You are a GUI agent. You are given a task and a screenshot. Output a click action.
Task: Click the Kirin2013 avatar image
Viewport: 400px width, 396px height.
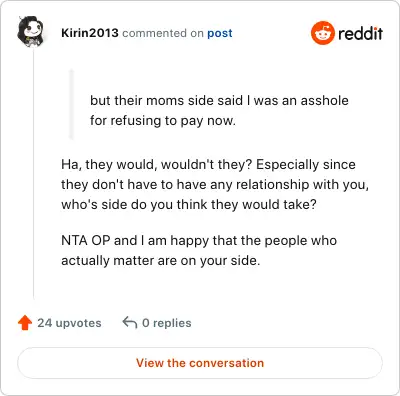[x=31, y=32]
